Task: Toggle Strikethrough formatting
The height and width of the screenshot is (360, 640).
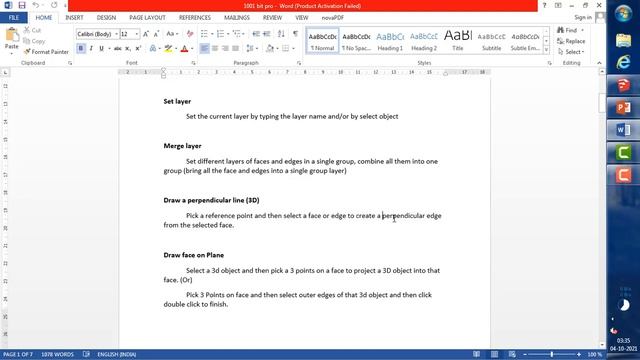Action: [x=118, y=49]
